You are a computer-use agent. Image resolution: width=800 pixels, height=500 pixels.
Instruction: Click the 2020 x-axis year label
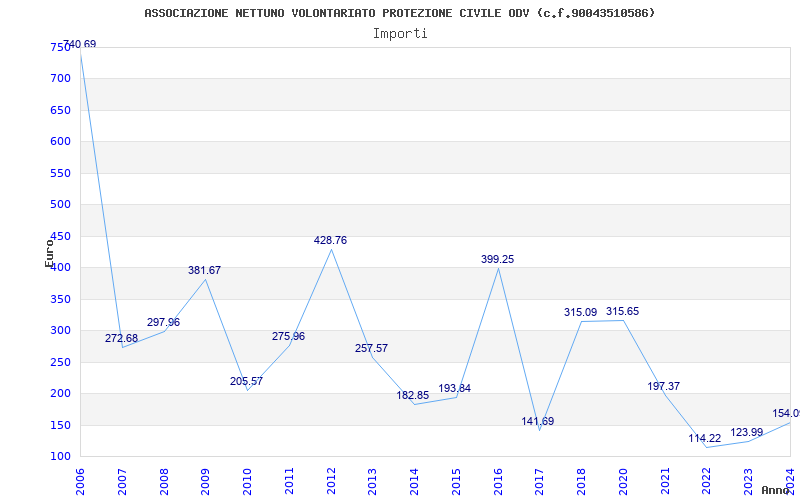click(x=624, y=478)
